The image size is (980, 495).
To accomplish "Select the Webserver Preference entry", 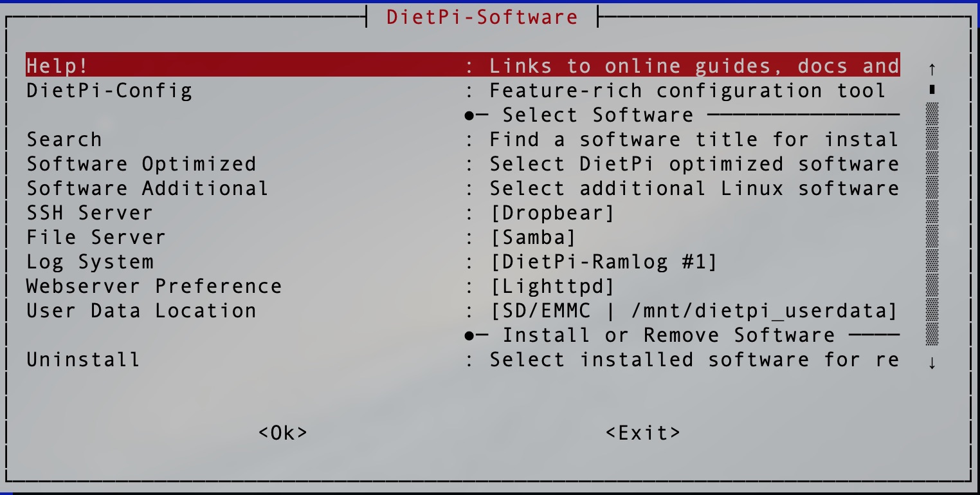I will (463, 285).
